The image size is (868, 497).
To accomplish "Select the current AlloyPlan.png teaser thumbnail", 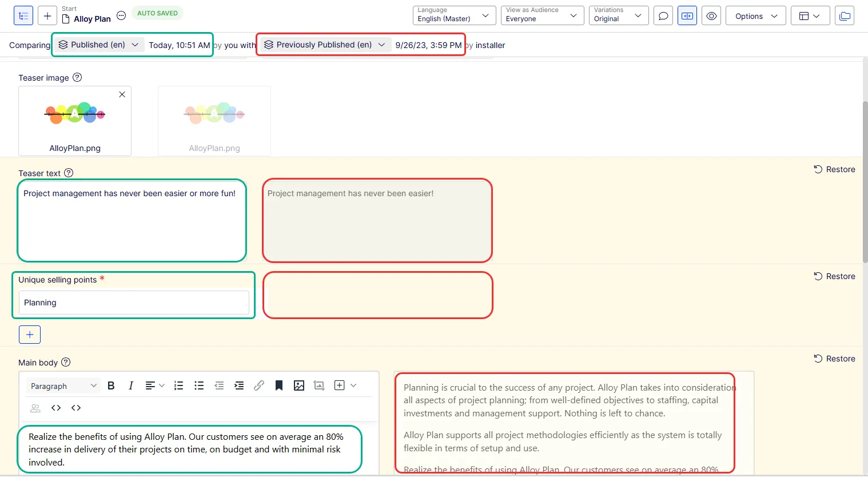I will tap(75, 121).
